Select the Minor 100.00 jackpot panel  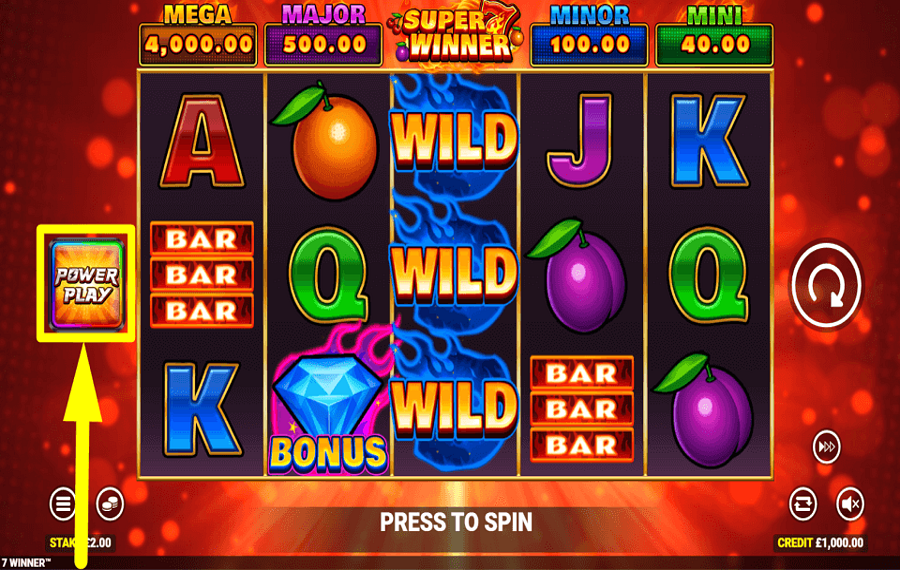pyautogui.click(x=589, y=38)
